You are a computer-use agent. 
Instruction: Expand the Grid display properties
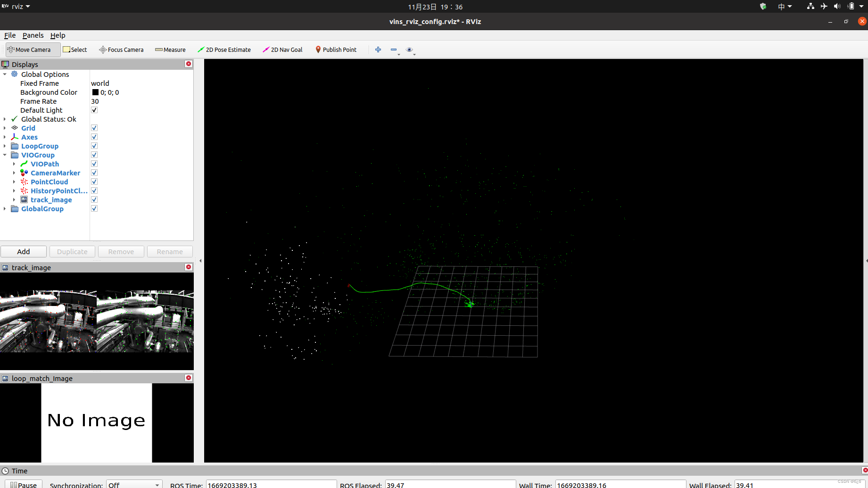(x=5, y=128)
